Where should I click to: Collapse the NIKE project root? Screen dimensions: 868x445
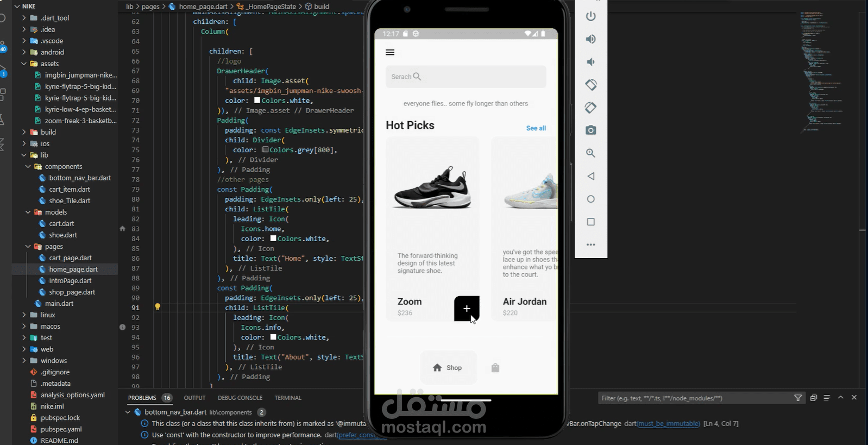pos(17,7)
